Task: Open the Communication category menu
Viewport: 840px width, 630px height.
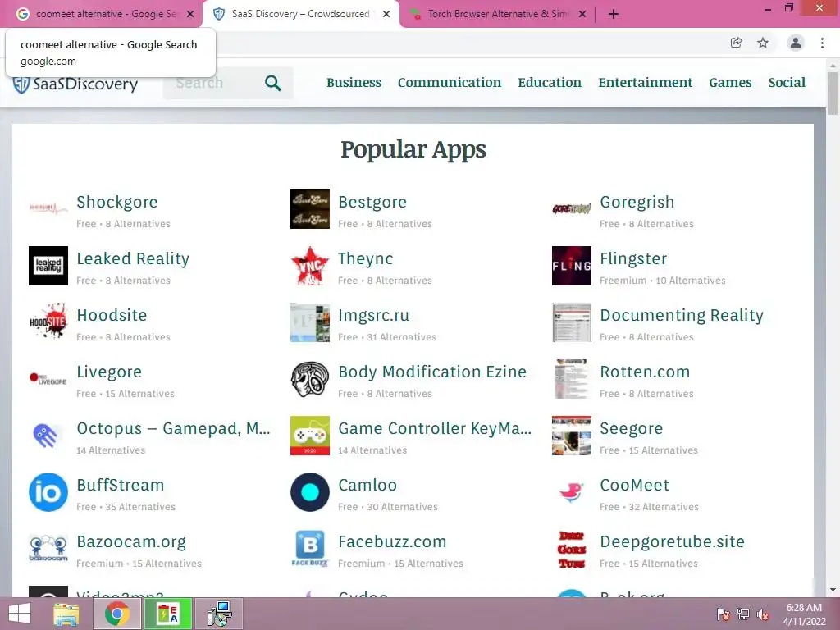Action: [450, 83]
